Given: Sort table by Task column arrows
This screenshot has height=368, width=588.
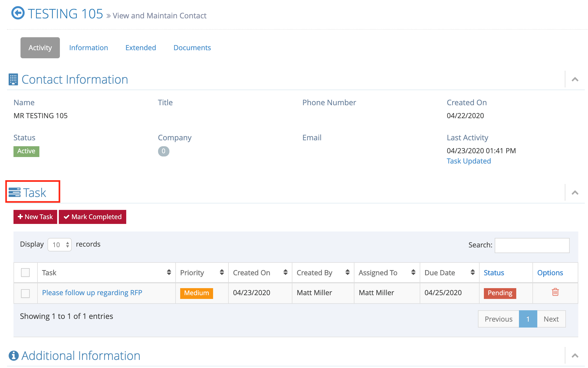Looking at the screenshot, I should coord(169,272).
